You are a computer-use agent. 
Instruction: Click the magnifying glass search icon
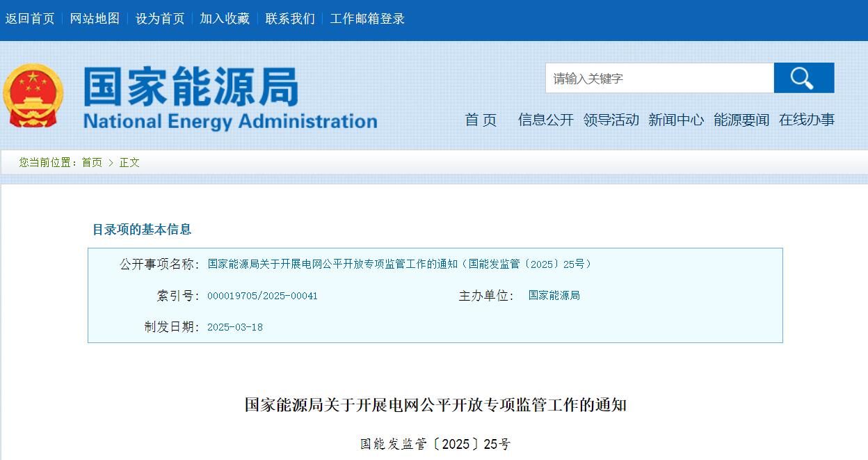[x=803, y=78]
